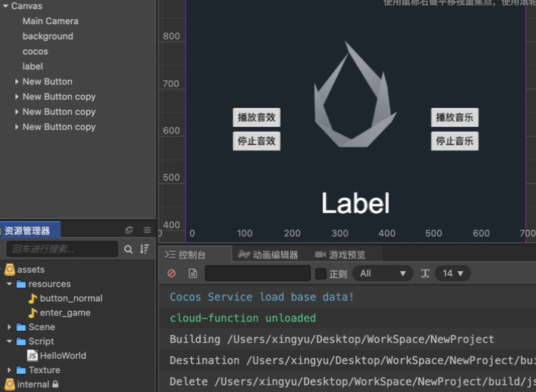
Task: Focus the assets search field
Action: 62,249
